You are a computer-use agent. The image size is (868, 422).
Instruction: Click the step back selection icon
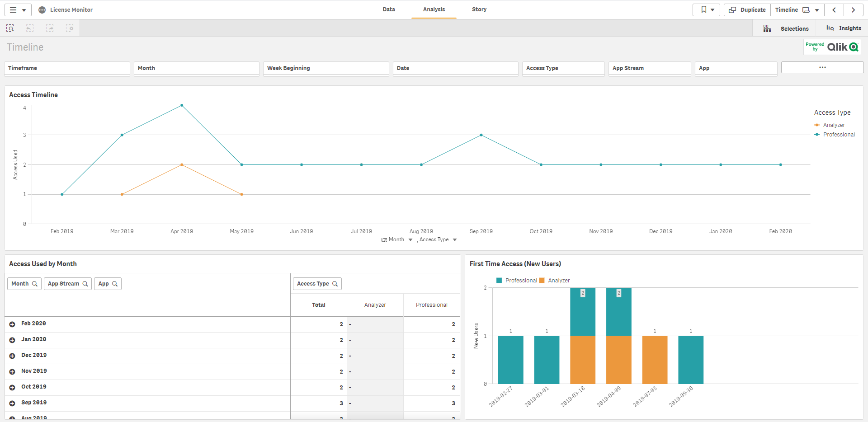click(30, 28)
